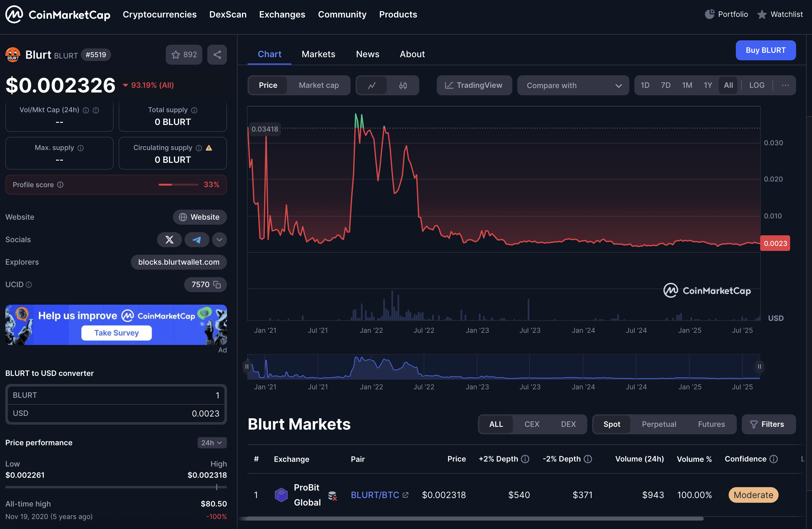Click the CoinMarketCap logo in header
Image resolution: width=812 pixels, height=529 pixels.
pyautogui.click(x=58, y=14)
